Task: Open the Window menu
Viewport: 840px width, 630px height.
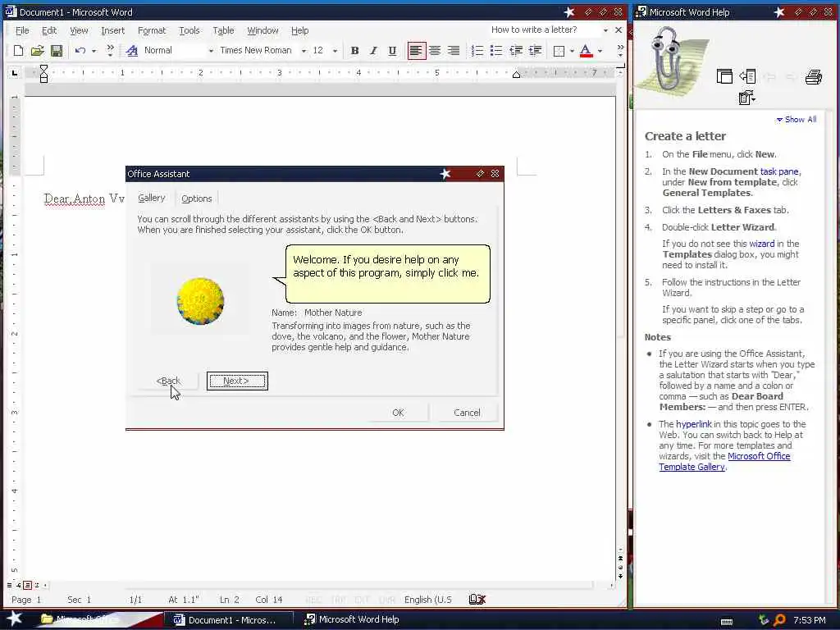Action: tap(262, 30)
